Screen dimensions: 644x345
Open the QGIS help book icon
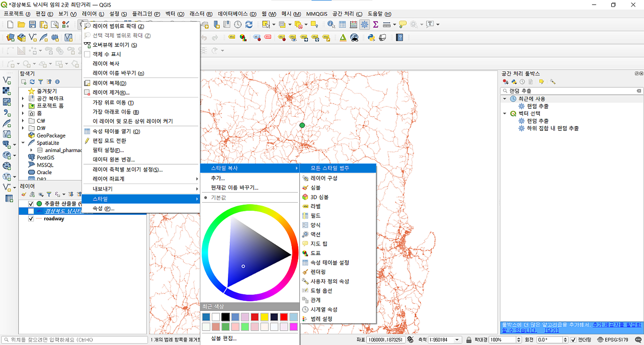pos(399,37)
